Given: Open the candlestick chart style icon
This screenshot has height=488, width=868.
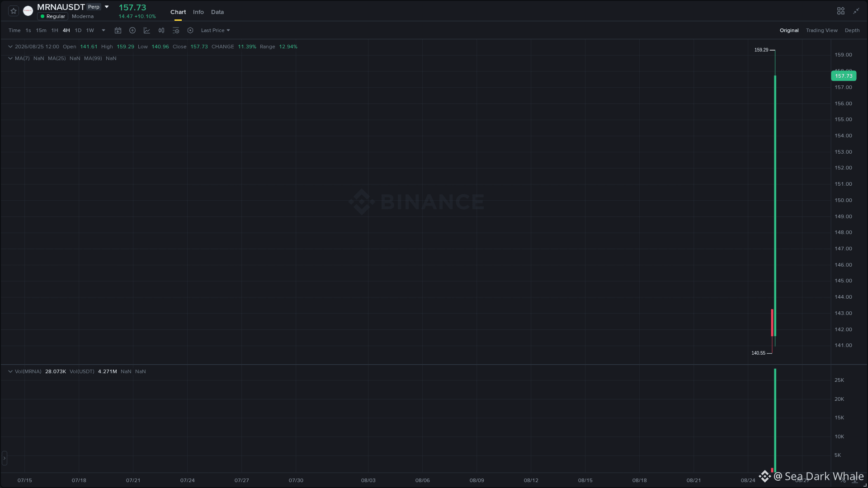Looking at the screenshot, I should 161,30.
